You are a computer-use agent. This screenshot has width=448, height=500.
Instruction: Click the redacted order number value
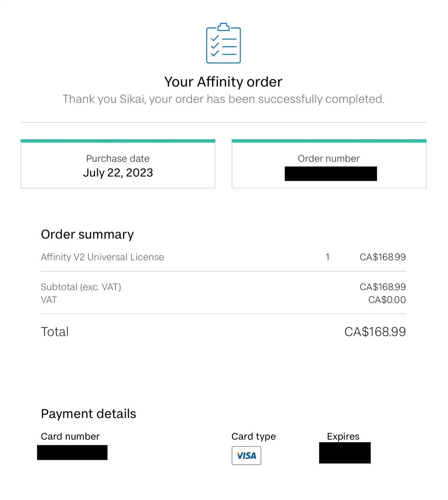331,174
